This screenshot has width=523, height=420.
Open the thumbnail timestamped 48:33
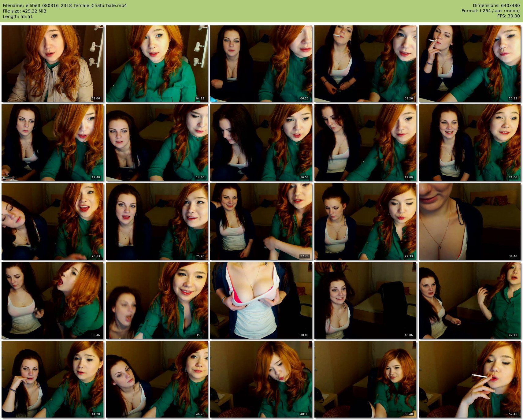(261, 379)
